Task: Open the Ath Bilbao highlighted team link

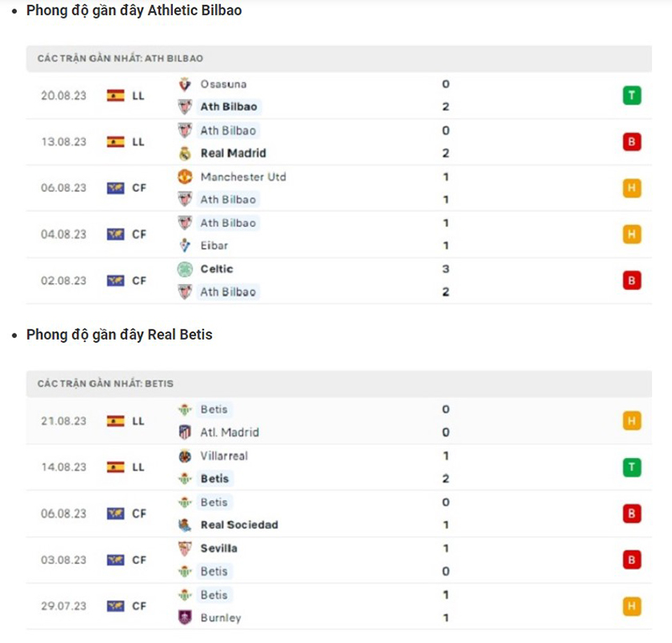Action: (x=227, y=107)
